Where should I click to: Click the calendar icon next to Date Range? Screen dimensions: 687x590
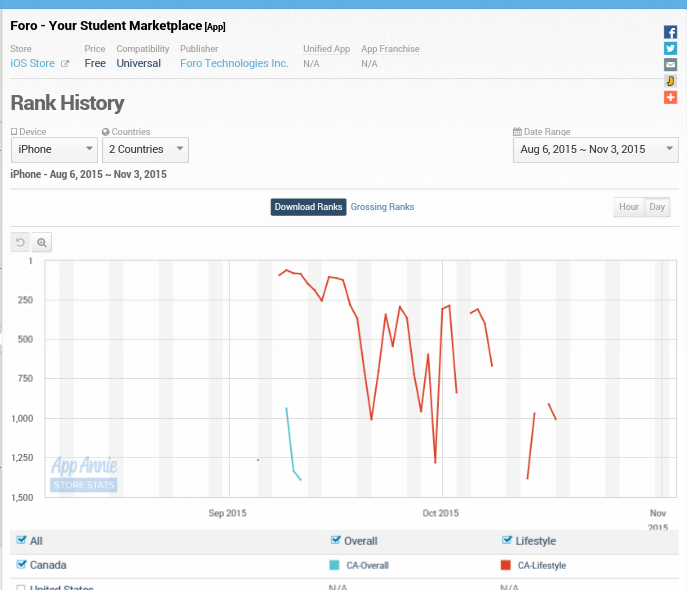(x=517, y=131)
